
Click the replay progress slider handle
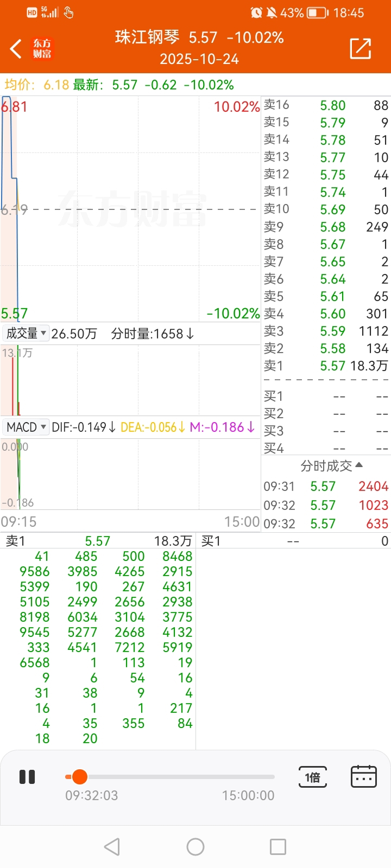(x=79, y=777)
